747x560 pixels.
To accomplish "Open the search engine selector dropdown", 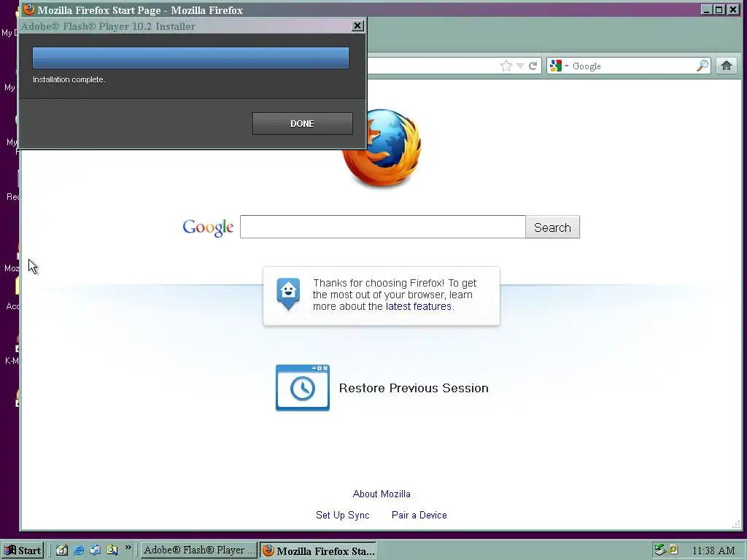I will tap(558, 66).
